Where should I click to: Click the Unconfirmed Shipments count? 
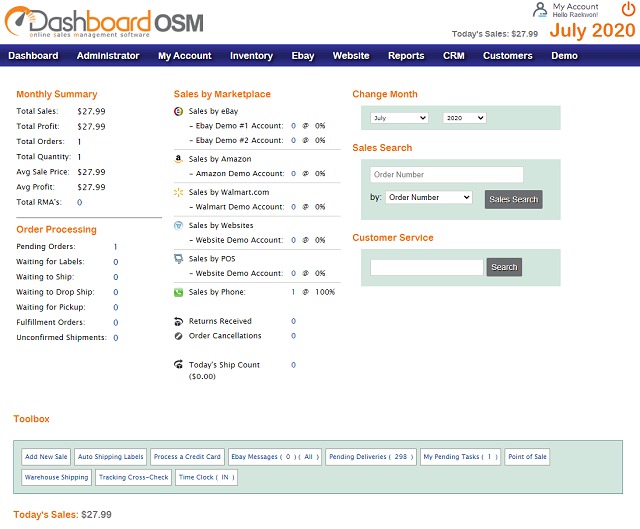116,338
